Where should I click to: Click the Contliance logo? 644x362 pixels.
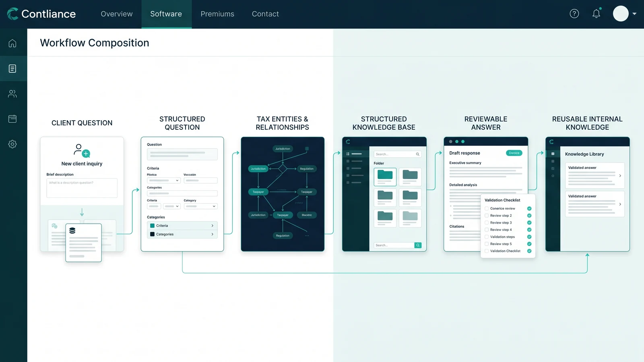[41, 14]
